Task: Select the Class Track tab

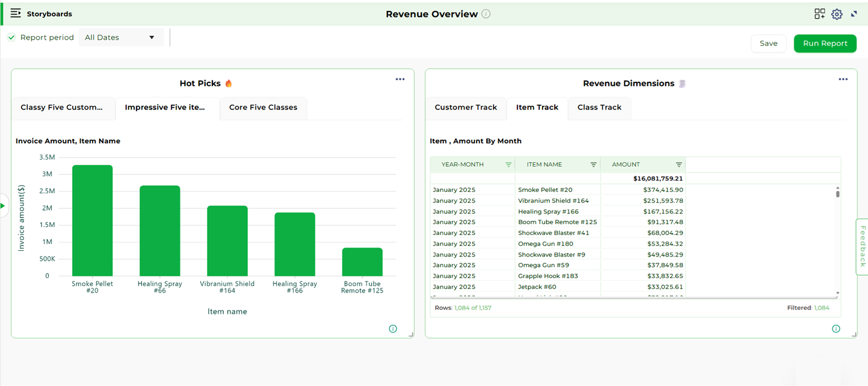Action: [599, 107]
